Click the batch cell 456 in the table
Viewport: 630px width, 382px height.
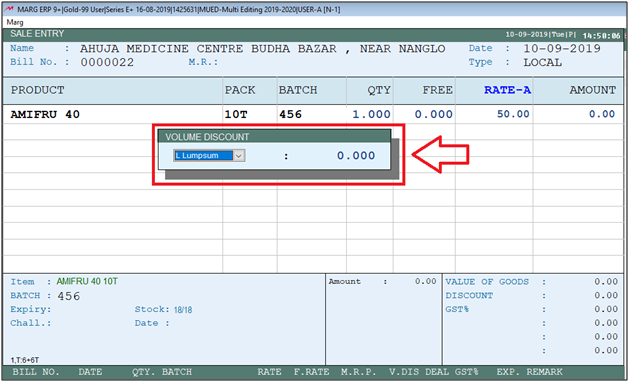tap(290, 114)
